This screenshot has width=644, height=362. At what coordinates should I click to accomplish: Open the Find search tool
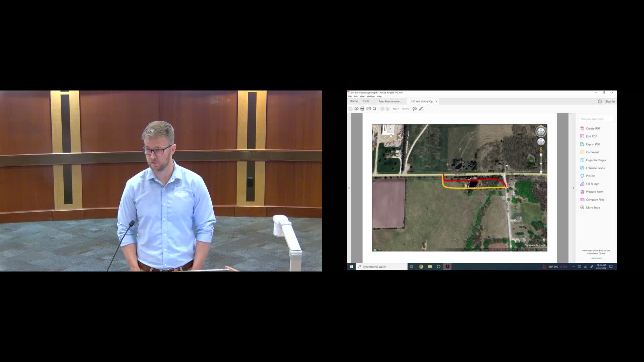coord(375,109)
